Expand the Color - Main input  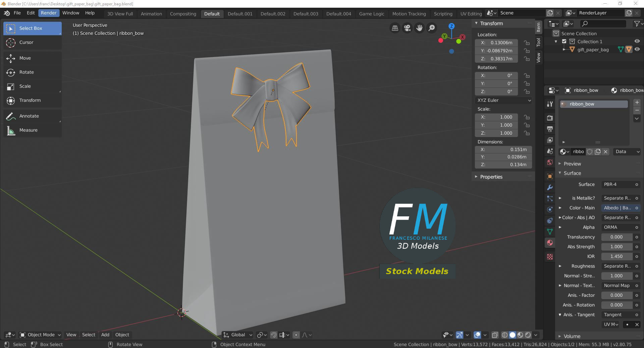[x=560, y=208]
